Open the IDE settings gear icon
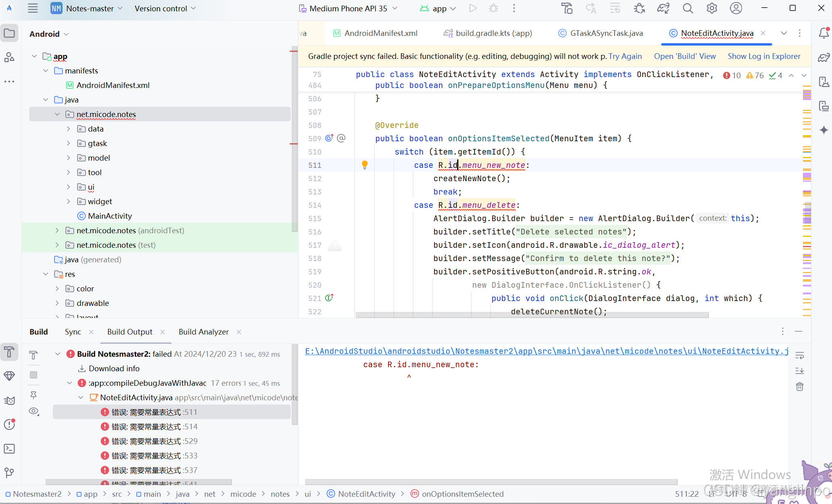832x504 pixels. tap(712, 8)
